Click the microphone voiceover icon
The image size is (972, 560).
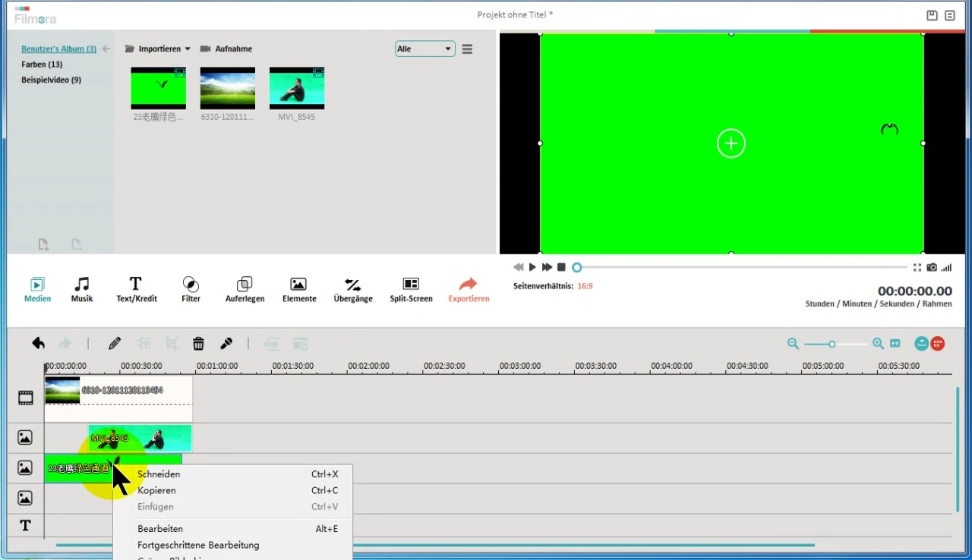(x=226, y=344)
